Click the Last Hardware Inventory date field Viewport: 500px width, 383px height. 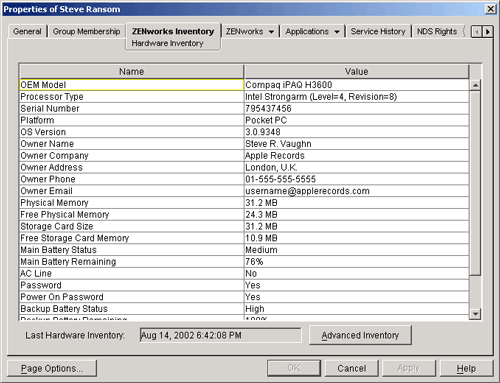(x=220, y=335)
